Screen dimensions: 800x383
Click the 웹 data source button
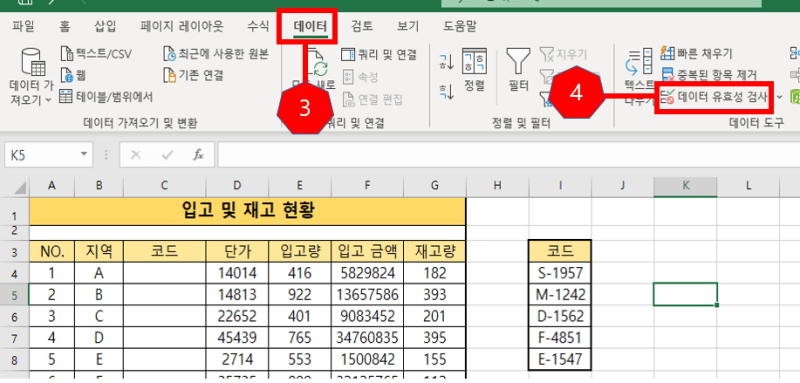[x=72, y=75]
